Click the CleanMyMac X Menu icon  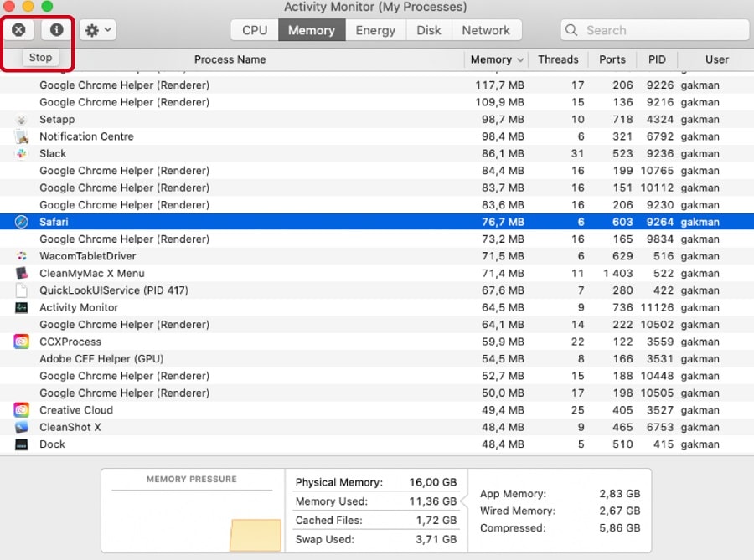22,273
